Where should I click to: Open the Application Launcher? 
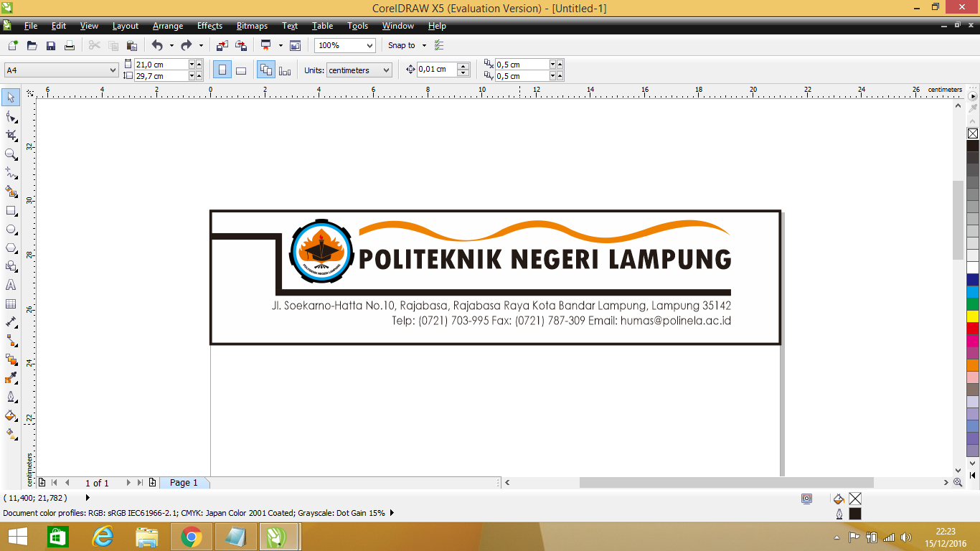click(266, 45)
